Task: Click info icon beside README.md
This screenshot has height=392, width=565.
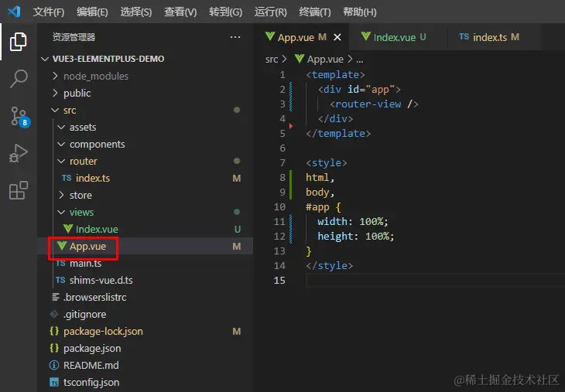Action: point(54,365)
